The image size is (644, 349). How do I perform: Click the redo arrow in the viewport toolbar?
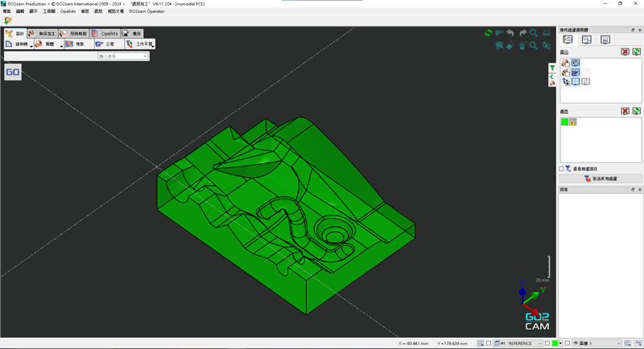[x=522, y=33]
